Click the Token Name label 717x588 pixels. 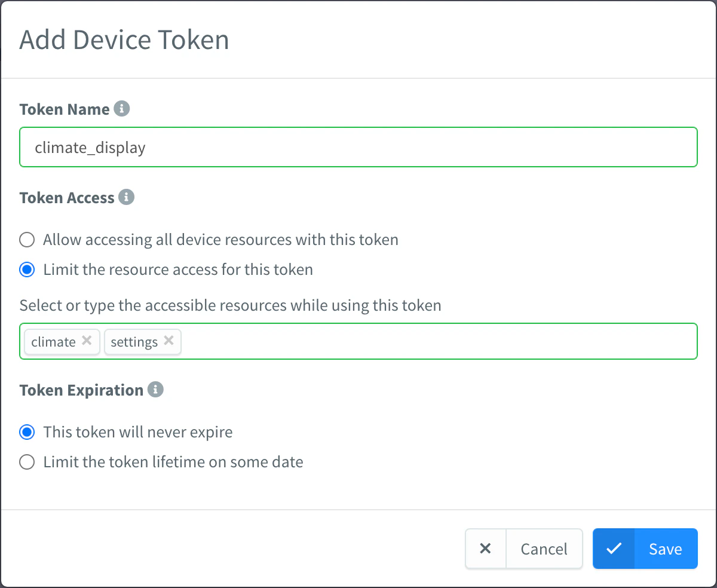click(65, 109)
